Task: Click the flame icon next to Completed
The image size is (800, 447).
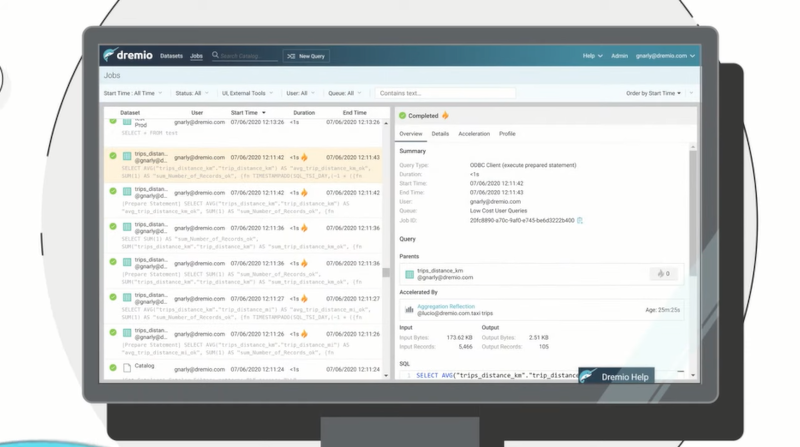Action: 445,115
